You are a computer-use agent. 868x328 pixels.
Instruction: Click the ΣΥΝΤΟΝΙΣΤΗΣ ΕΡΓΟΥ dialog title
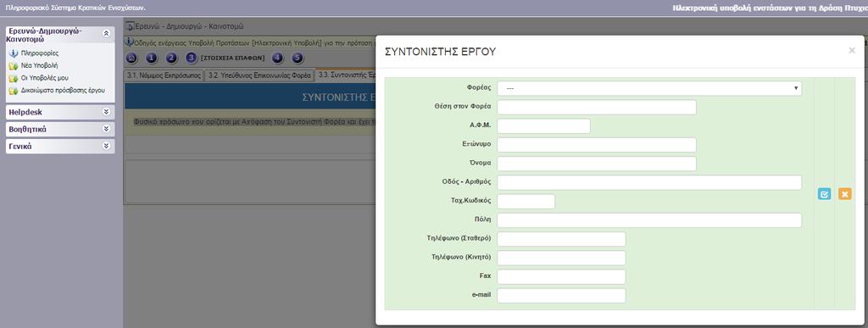click(440, 52)
